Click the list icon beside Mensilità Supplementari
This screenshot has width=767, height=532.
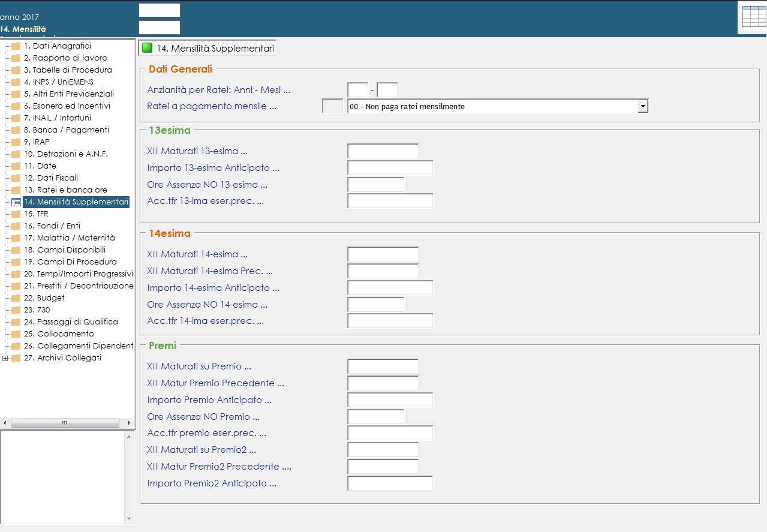pos(16,202)
